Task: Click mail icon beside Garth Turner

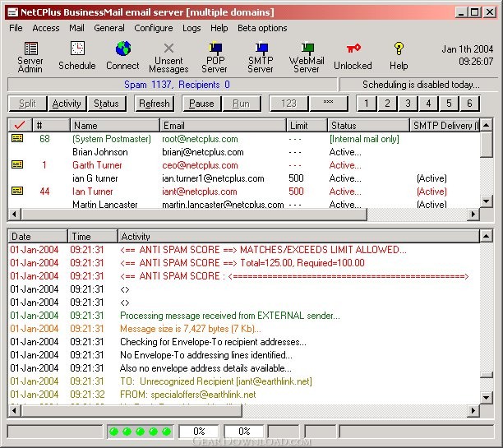Action: pyautogui.click(x=17, y=164)
